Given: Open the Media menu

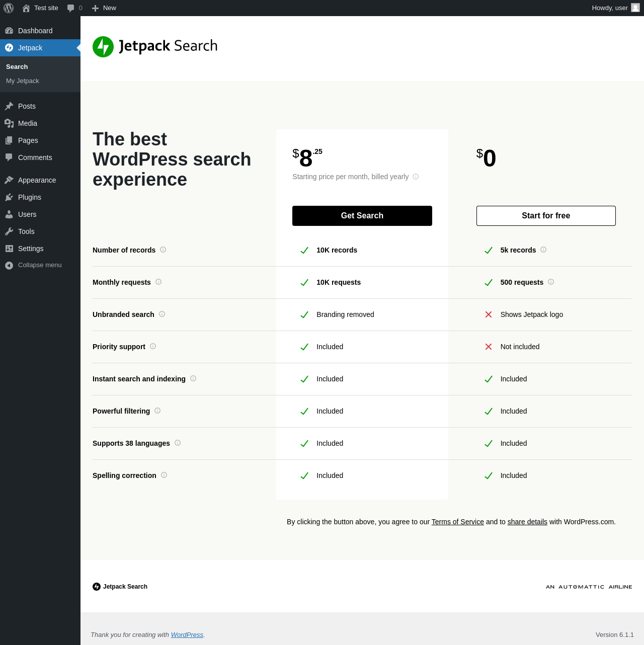Looking at the screenshot, I should point(40,123).
